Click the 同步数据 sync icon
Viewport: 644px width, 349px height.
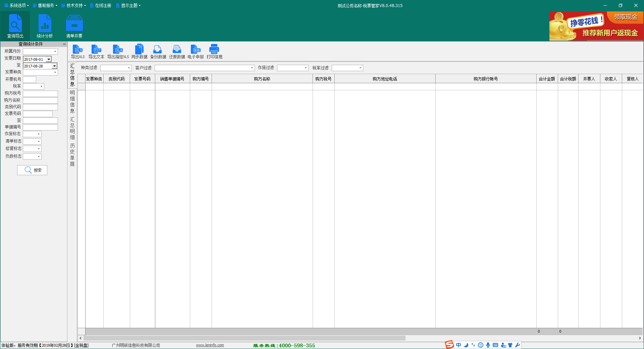coord(139,52)
